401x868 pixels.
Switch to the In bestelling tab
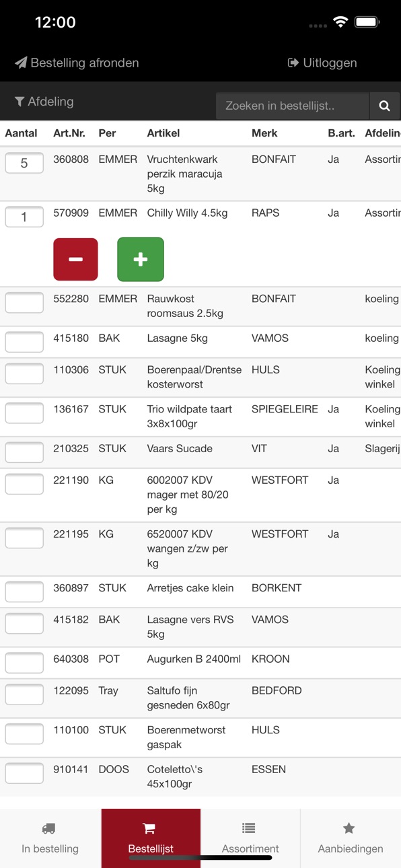50,838
